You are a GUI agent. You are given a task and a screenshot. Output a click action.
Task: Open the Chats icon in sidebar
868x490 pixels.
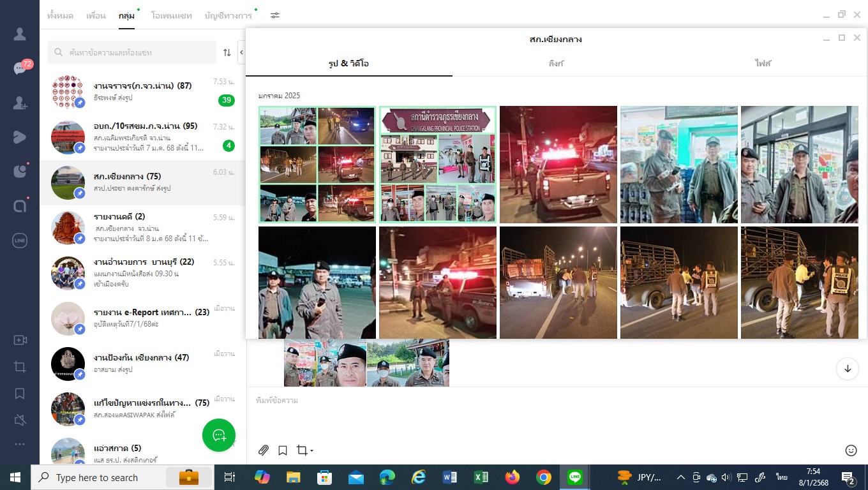[x=20, y=68]
